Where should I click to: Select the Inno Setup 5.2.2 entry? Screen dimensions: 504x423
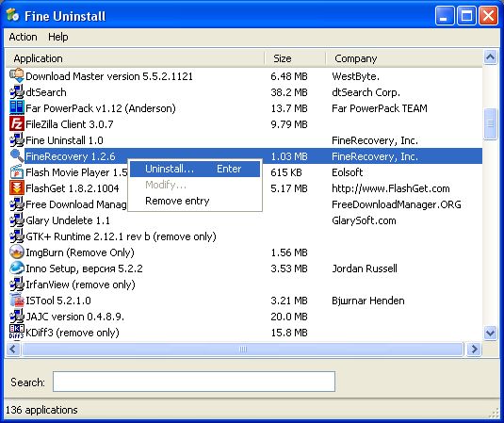pyautogui.click(x=84, y=268)
